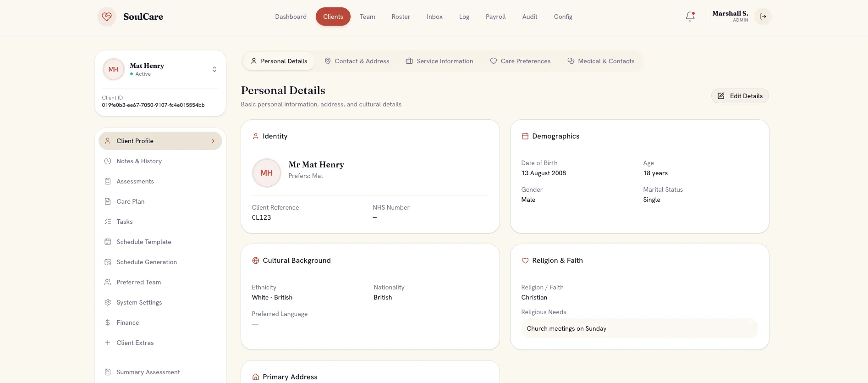Switch to the Medical & Contacts tab

tap(601, 61)
